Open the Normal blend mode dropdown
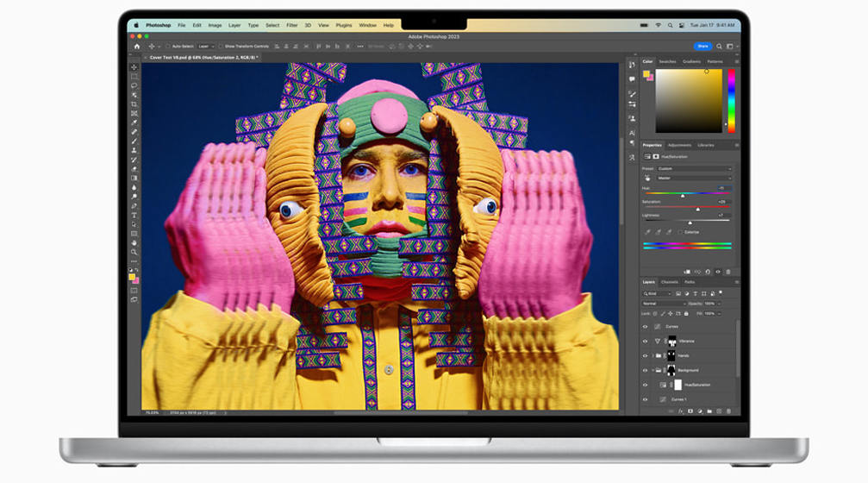 [x=665, y=304]
